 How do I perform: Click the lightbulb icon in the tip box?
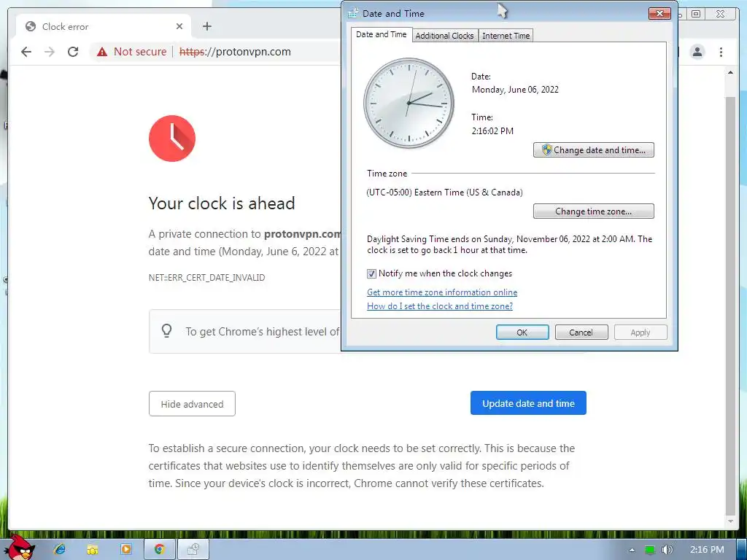pyautogui.click(x=166, y=330)
